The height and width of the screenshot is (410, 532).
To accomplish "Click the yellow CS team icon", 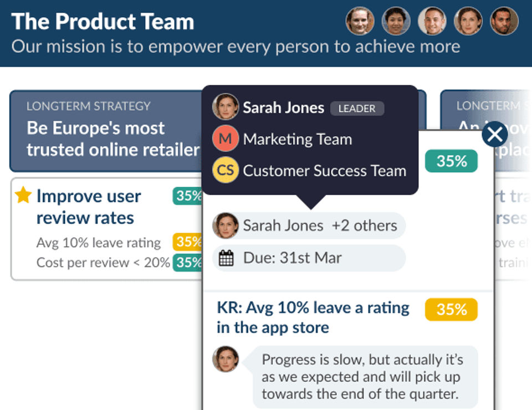I will point(225,171).
